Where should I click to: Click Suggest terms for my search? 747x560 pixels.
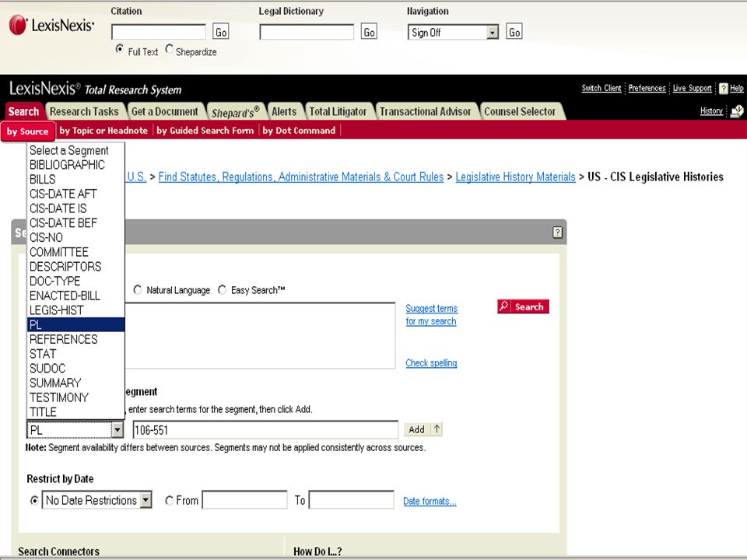tap(432, 315)
